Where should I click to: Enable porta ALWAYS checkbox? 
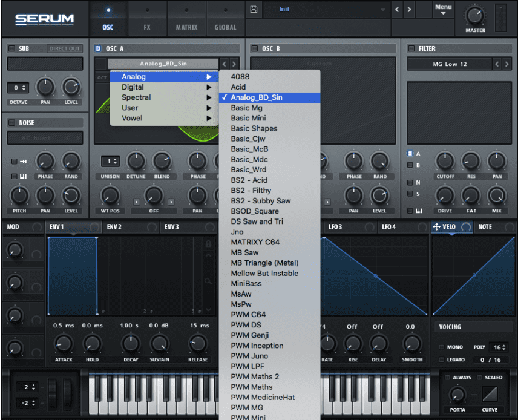[447, 378]
